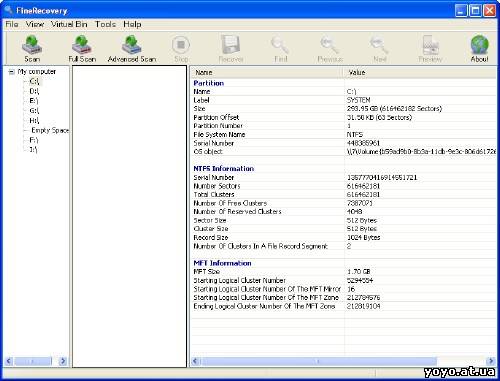This screenshot has width=500, height=381.
Task: Maximize the FineRecovery window
Action: click(x=475, y=11)
